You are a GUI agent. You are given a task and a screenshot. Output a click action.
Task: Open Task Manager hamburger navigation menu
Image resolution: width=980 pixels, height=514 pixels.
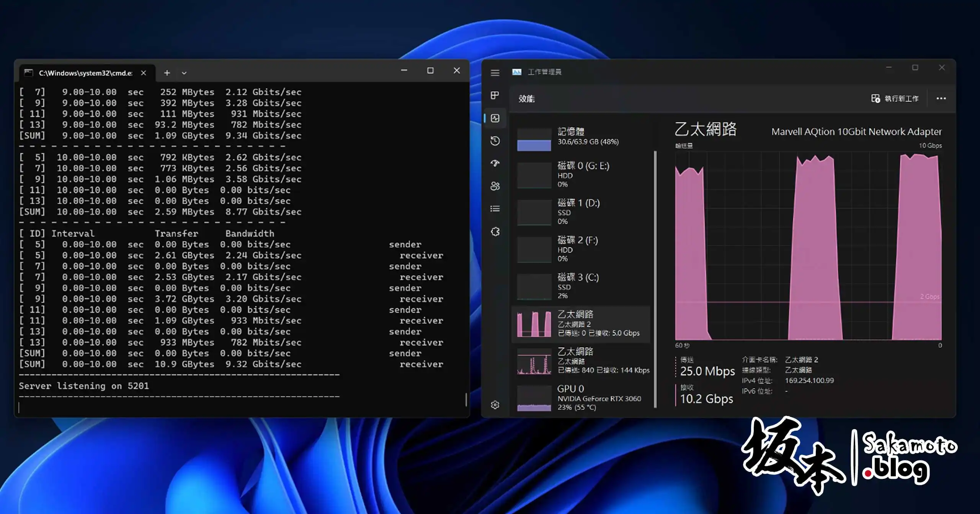[x=495, y=73]
